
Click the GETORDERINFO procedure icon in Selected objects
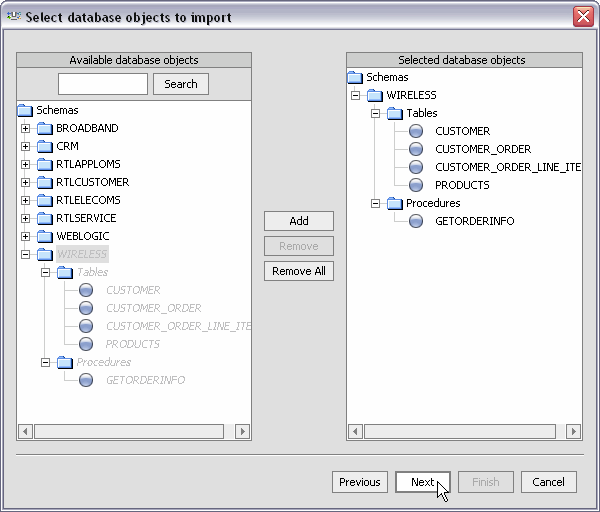[416, 221]
